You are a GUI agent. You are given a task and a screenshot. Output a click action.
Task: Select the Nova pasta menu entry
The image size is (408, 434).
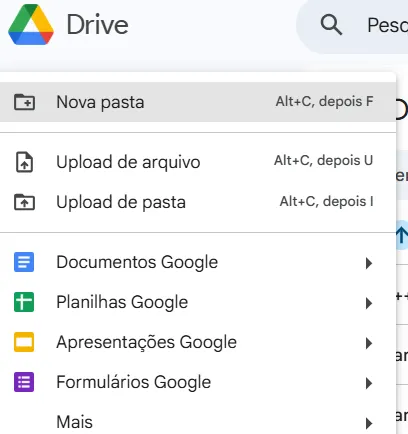(198, 102)
